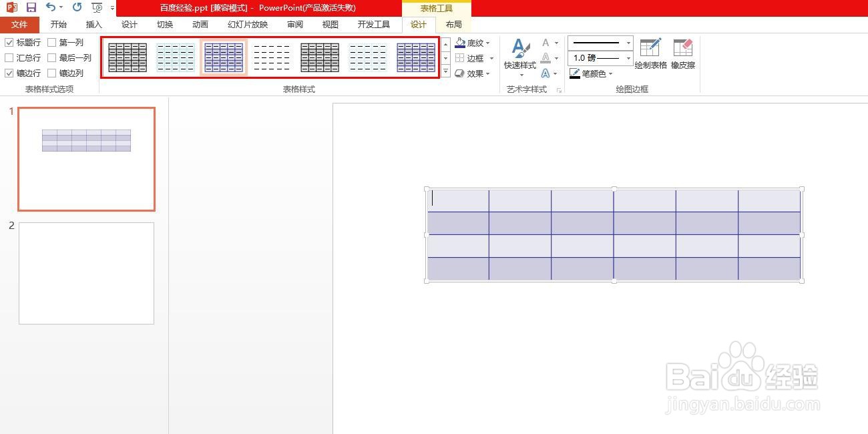Apply the seventh purple grid table style
This screenshot has height=434, width=868.
[416, 58]
